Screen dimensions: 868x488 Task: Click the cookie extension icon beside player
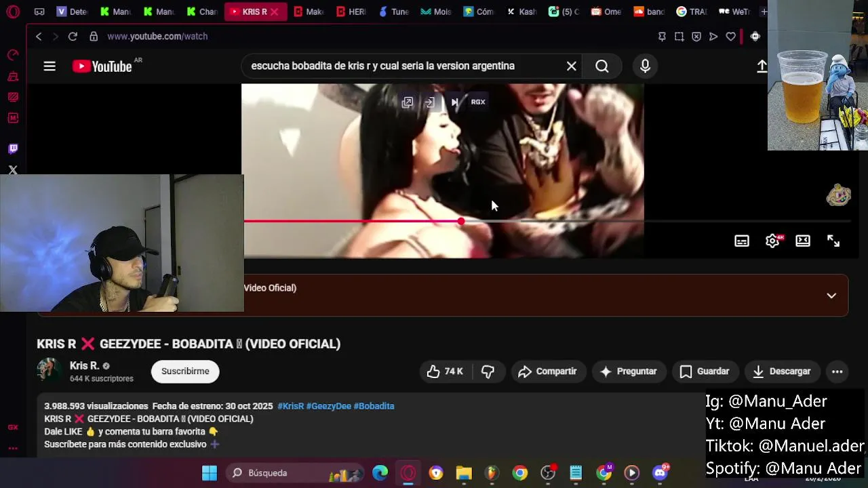(839, 195)
